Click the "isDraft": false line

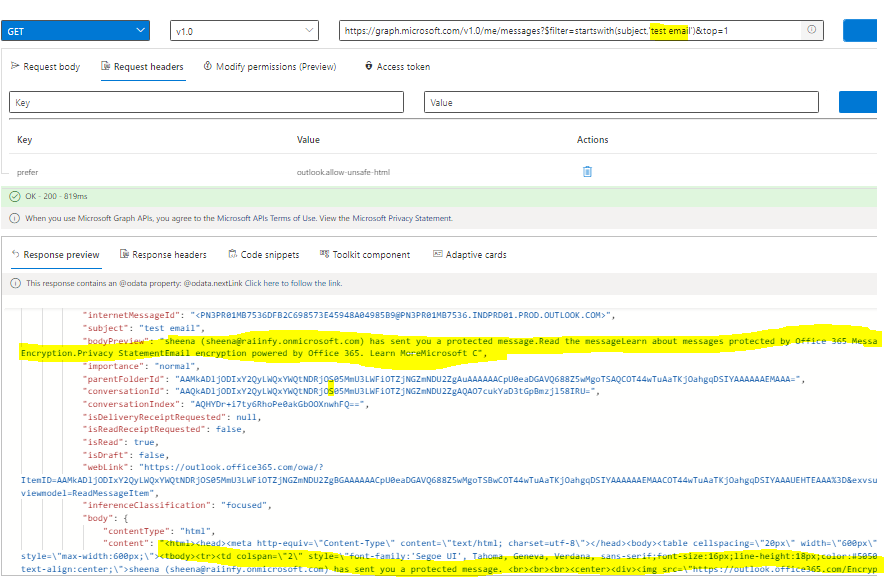(126, 455)
